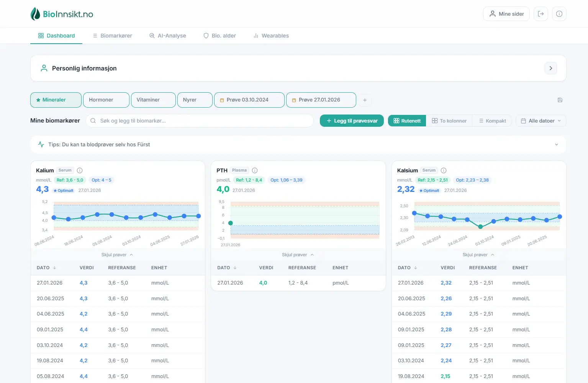Click the biomarker search field

pos(199,121)
